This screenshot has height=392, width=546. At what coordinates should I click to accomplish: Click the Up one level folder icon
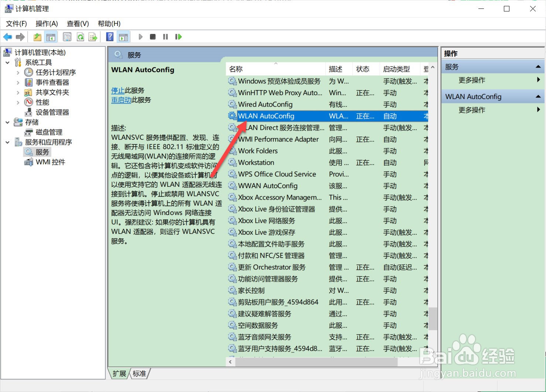click(x=37, y=37)
